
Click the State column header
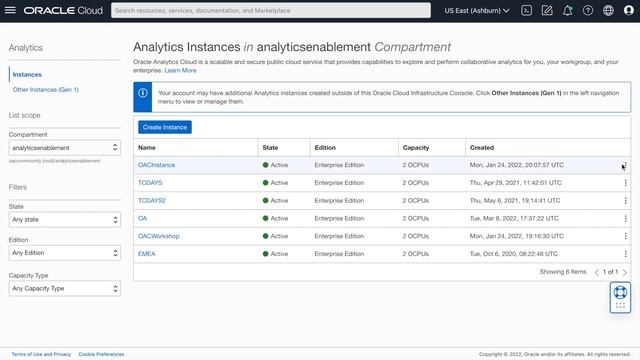tap(270, 148)
